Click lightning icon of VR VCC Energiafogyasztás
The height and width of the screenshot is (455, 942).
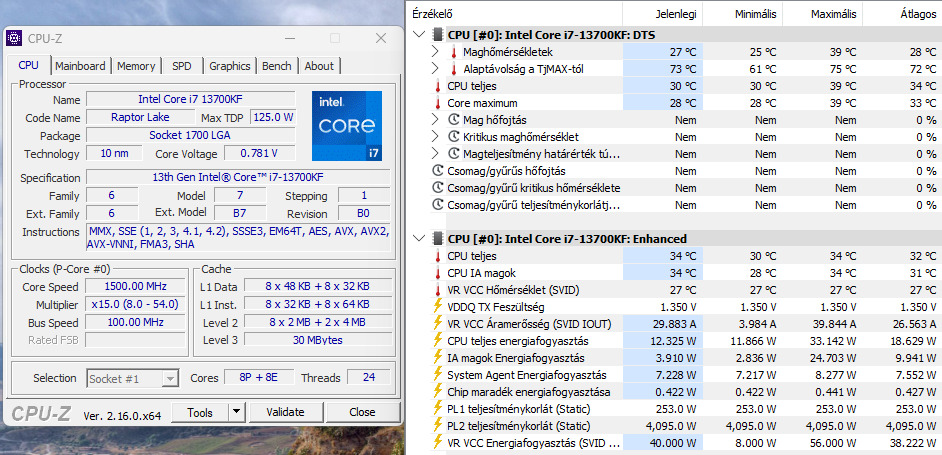[x=438, y=443]
